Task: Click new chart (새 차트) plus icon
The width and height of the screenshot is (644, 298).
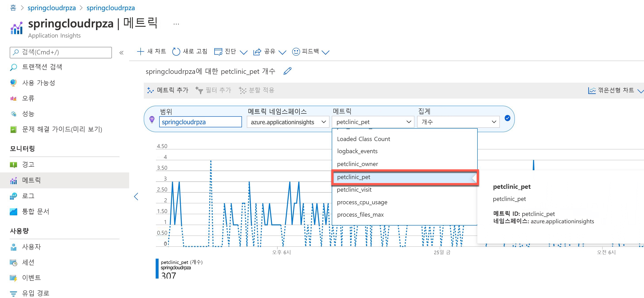Action: [x=140, y=52]
